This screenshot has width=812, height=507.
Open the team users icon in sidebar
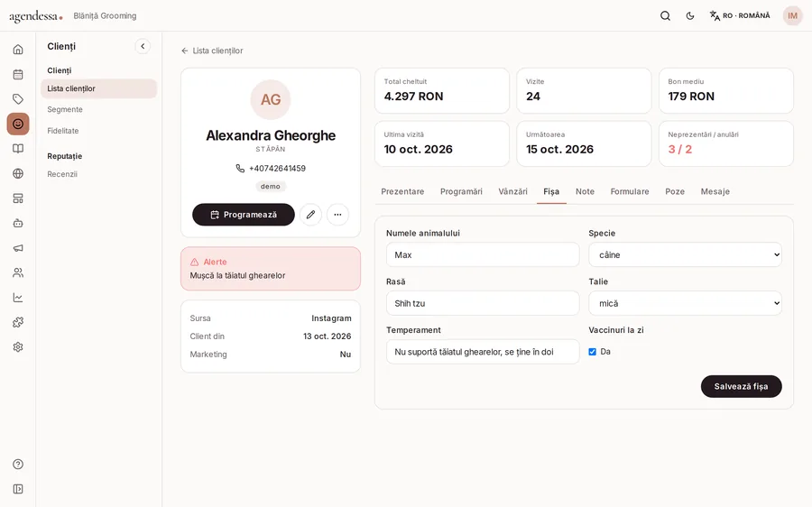tap(18, 273)
